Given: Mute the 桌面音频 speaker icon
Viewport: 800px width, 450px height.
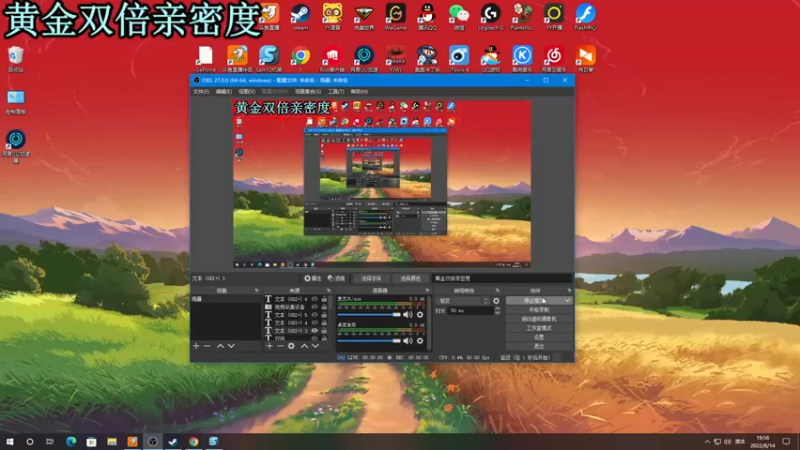Looking at the screenshot, I should click(408, 341).
